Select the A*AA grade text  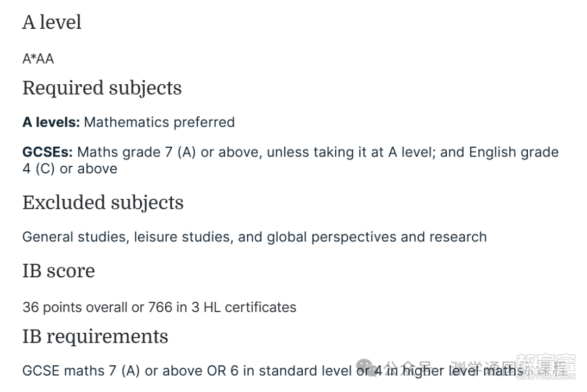[38, 59]
